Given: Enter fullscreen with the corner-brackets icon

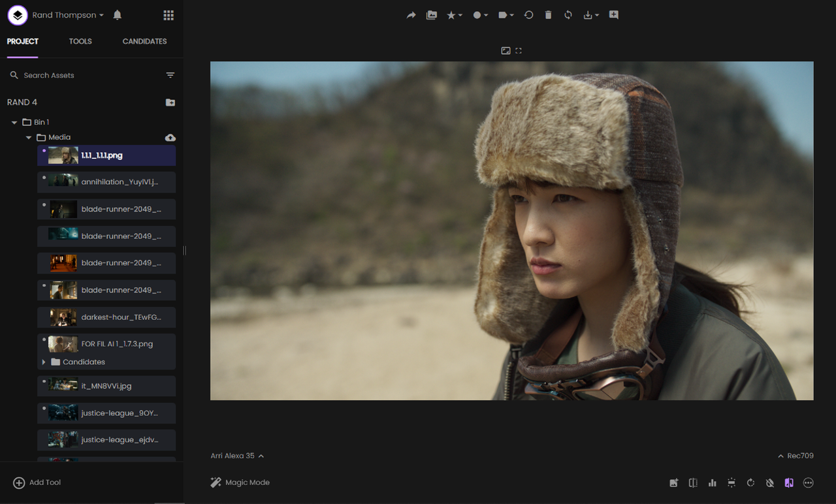Looking at the screenshot, I should pyautogui.click(x=519, y=50).
